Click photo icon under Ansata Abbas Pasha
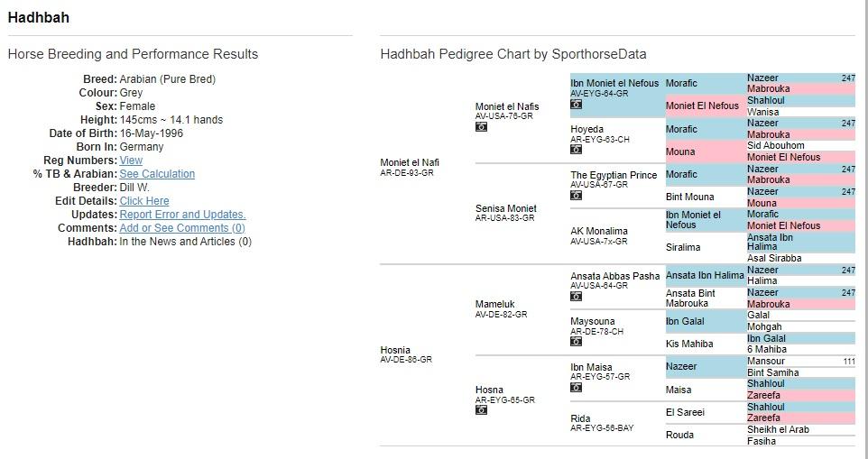Screen dimensions: 868x459 pyautogui.click(x=577, y=297)
